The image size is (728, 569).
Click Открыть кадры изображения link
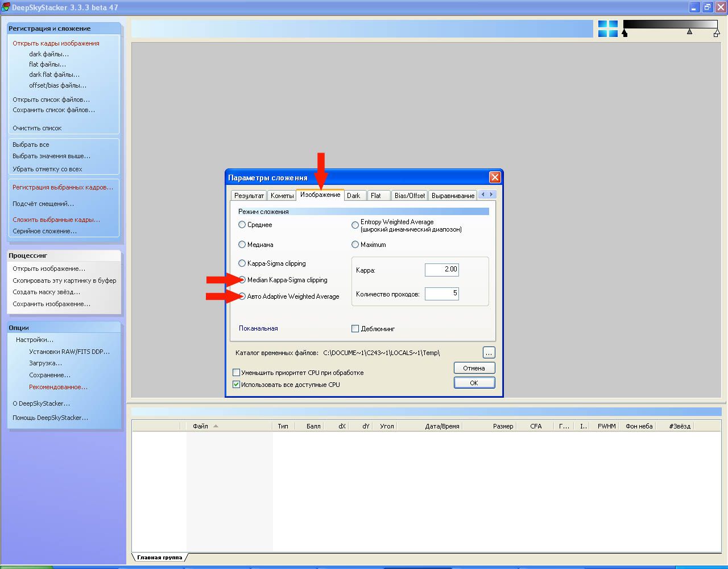click(56, 43)
